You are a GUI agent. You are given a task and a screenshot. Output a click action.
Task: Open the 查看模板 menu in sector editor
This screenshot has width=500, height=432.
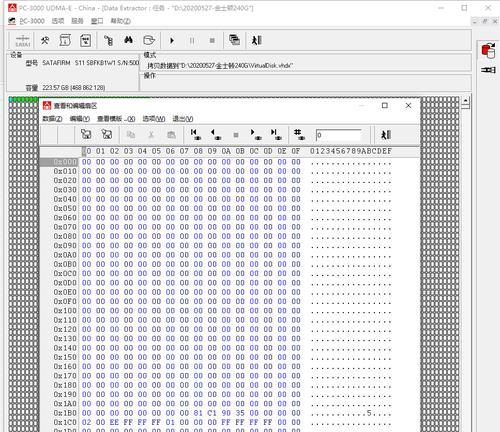(x=116, y=119)
